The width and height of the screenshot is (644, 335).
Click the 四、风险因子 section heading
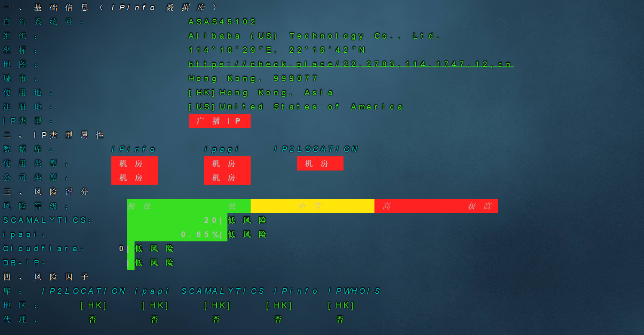point(46,277)
